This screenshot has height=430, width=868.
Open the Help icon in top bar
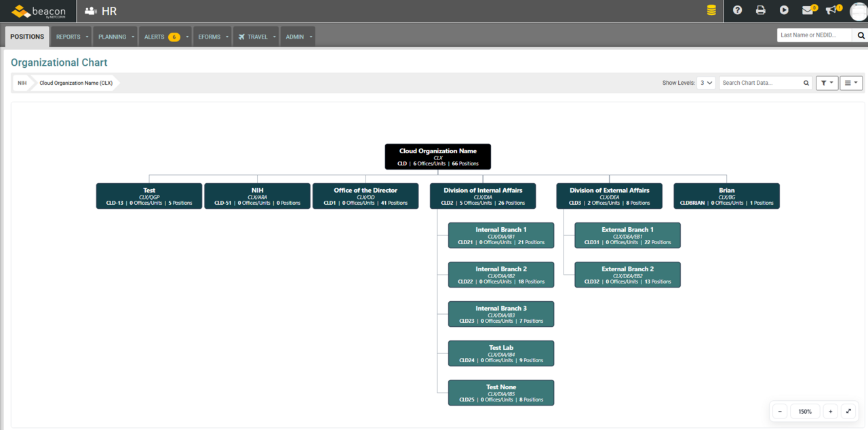coord(737,11)
